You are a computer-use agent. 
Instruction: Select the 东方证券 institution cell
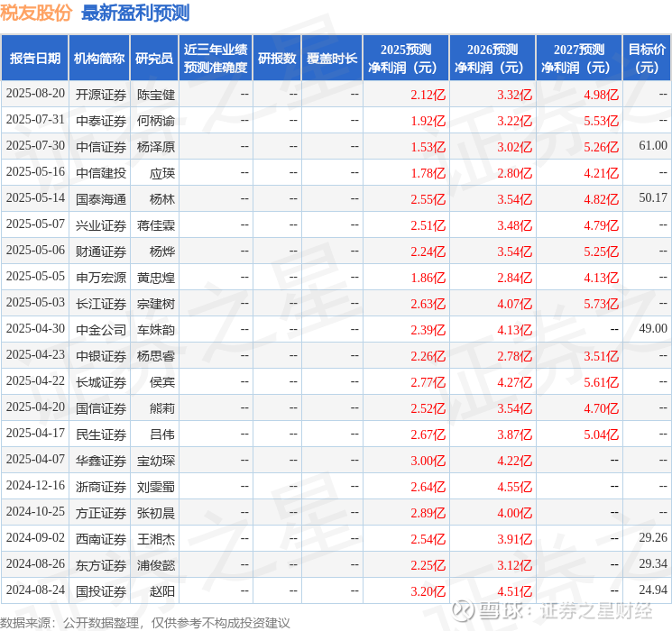coord(101,565)
